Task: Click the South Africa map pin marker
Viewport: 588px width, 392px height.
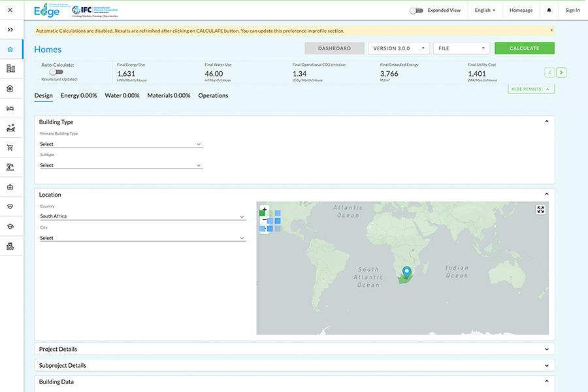Action: pos(406,272)
